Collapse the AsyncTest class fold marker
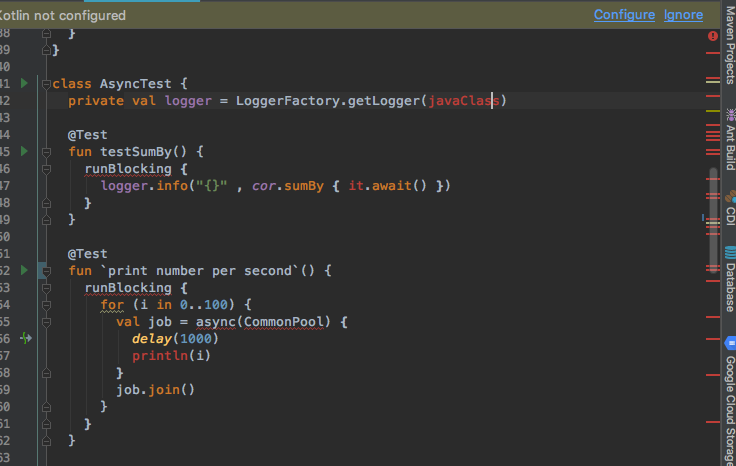 (x=45, y=83)
